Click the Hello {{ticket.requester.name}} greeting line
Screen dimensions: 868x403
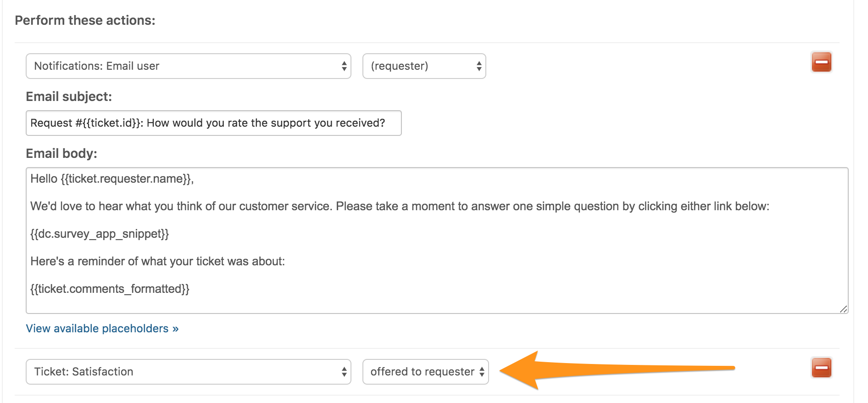pyautogui.click(x=112, y=179)
